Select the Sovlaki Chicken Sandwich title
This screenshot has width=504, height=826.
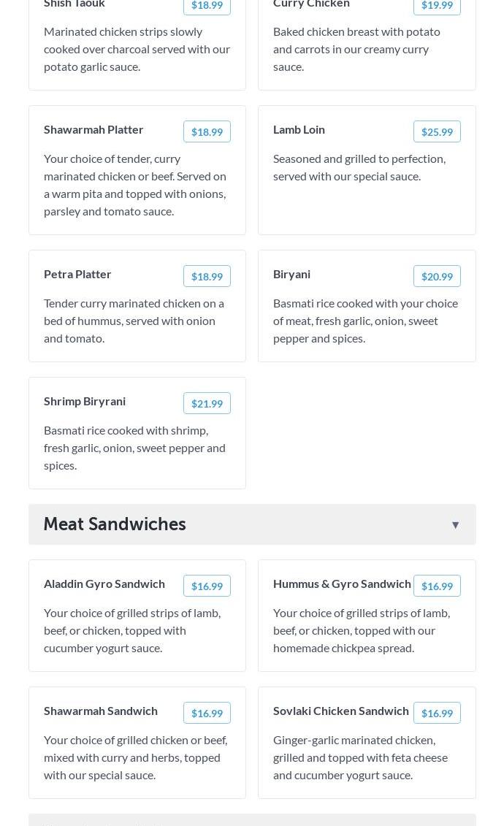(340, 711)
